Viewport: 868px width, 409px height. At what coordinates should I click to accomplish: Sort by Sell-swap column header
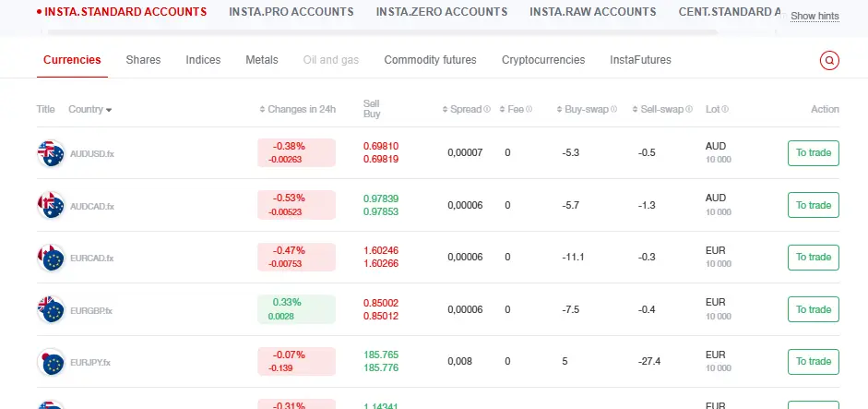point(659,109)
